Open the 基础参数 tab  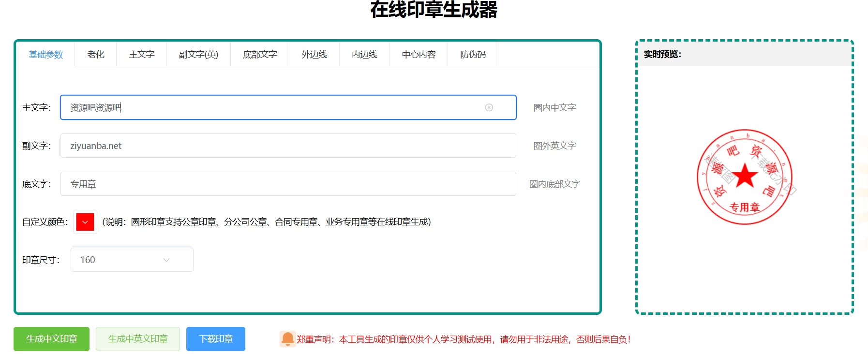(46, 55)
